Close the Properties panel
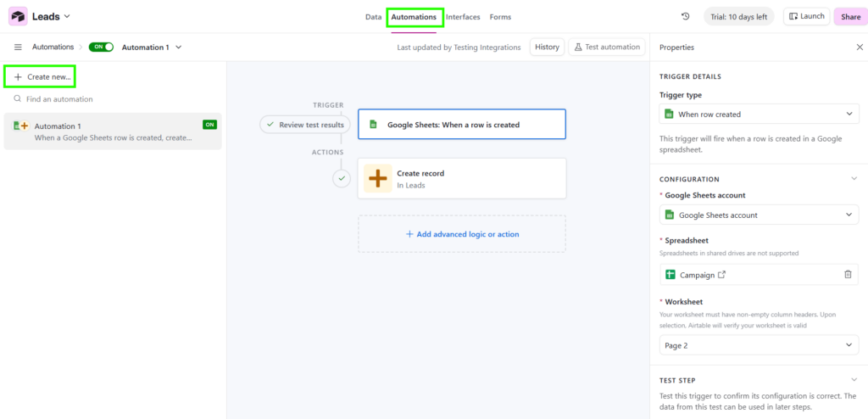This screenshot has height=419, width=868. [x=859, y=47]
